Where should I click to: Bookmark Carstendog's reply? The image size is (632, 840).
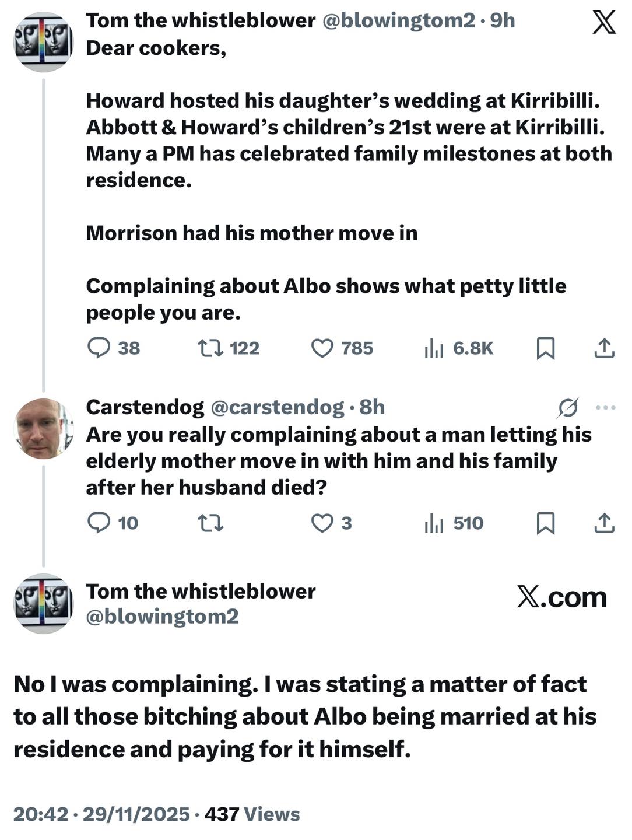point(545,523)
